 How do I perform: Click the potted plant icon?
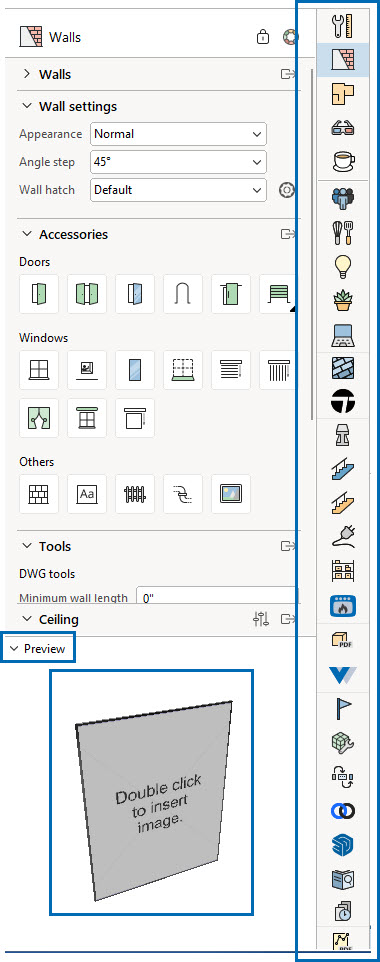click(343, 301)
